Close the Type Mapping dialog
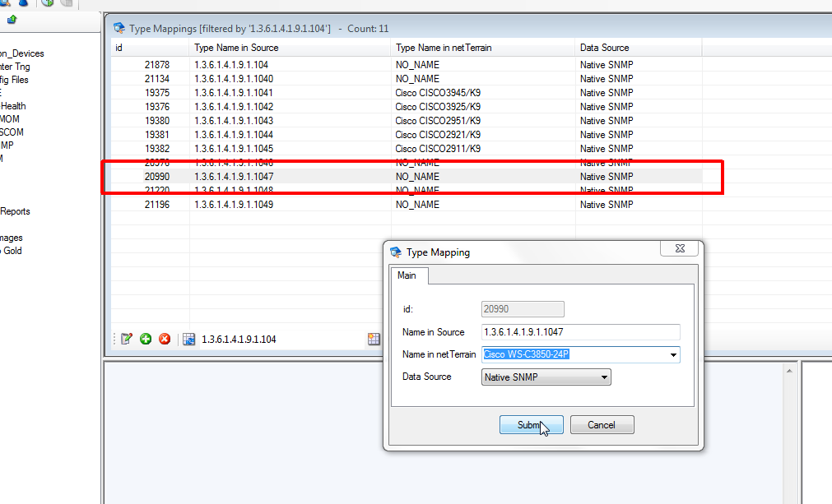 point(681,250)
